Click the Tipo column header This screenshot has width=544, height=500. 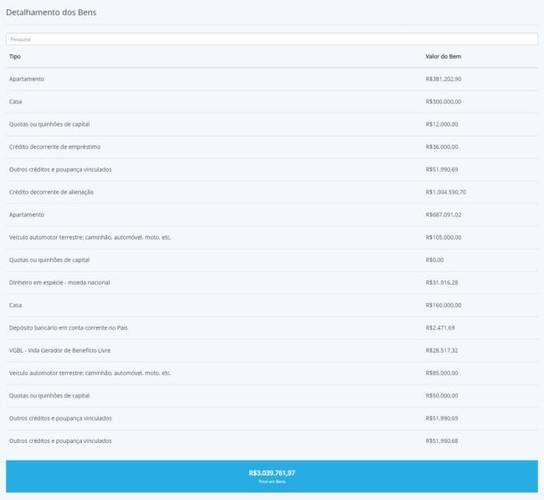pos(15,56)
